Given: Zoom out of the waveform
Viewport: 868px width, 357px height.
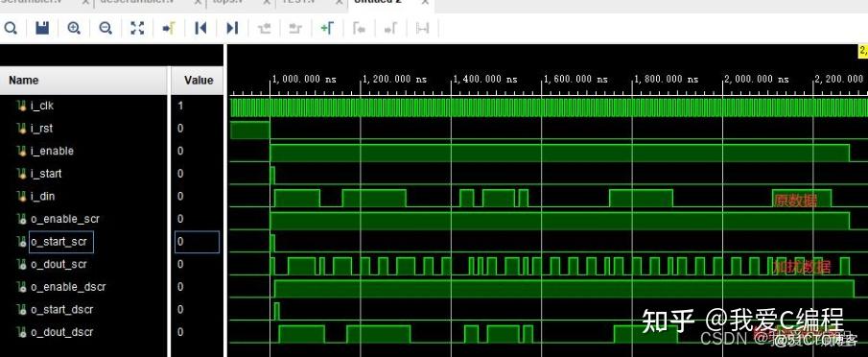Looking at the screenshot, I should [106, 28].
